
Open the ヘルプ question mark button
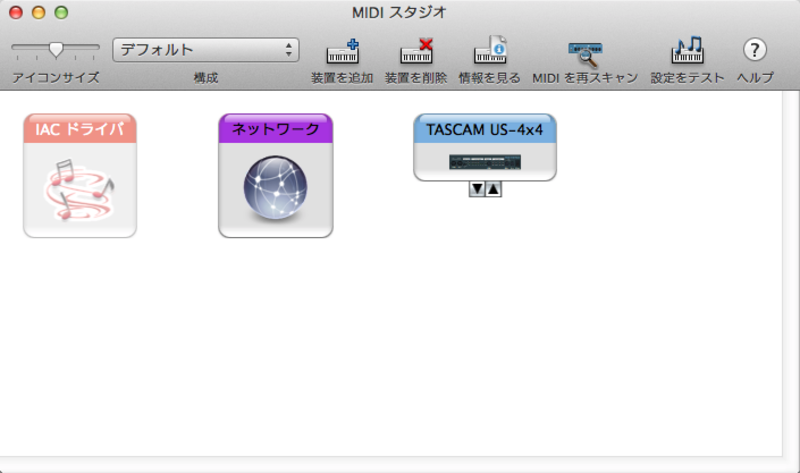point(755,50)
